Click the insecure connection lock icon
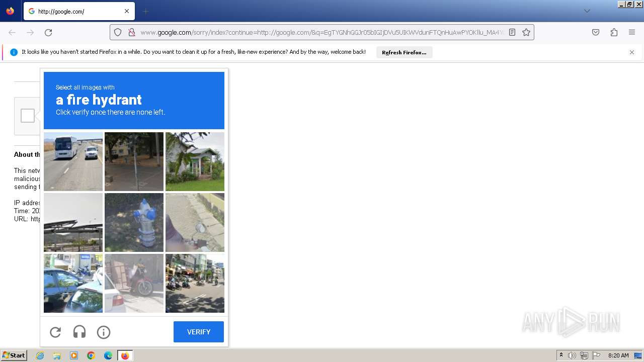The image size is (644, 362). click(132, 32)
